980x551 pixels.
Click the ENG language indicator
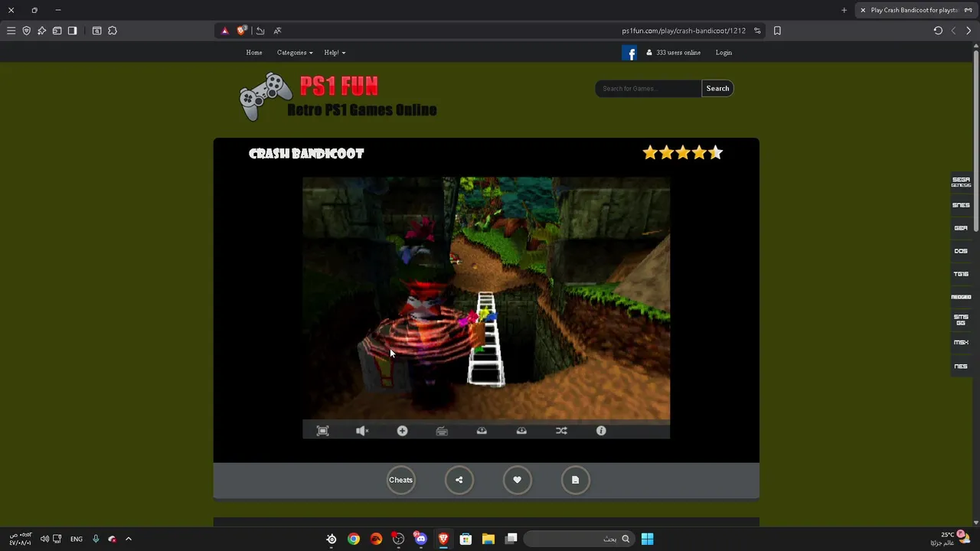(x=77, y=539)
